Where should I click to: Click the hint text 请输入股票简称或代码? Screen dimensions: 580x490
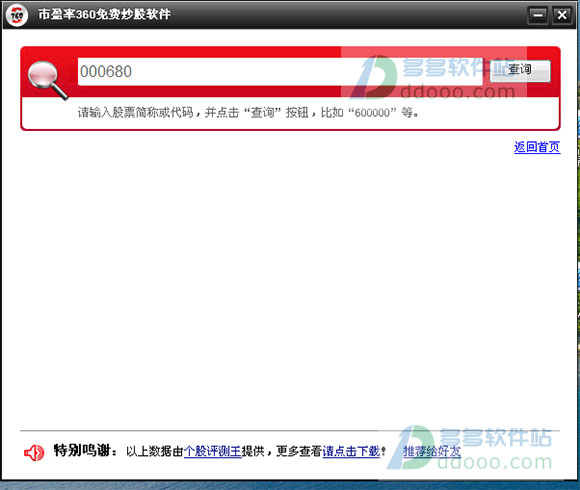pyautogui.click(x=136, y=112)
